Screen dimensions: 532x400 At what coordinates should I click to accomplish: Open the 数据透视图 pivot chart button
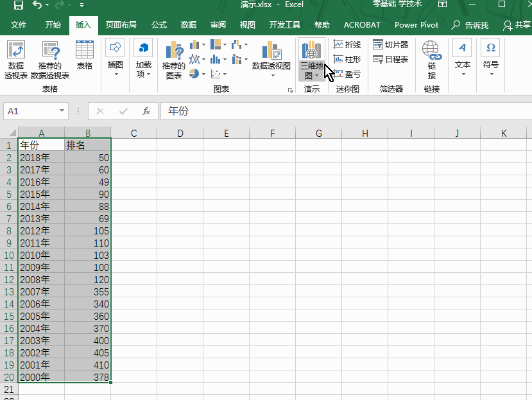click(x=271, y=60)
